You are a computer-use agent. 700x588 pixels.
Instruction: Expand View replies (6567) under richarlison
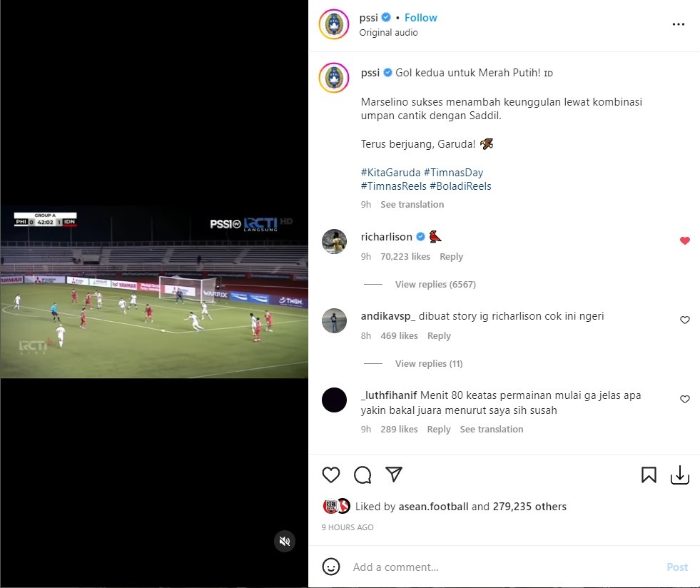[435, 285]
